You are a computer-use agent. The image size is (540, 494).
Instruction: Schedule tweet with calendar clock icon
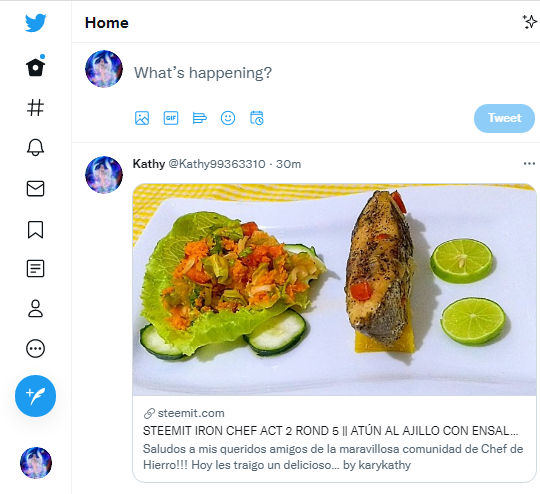pyautogui.click(x=257, y=118)
